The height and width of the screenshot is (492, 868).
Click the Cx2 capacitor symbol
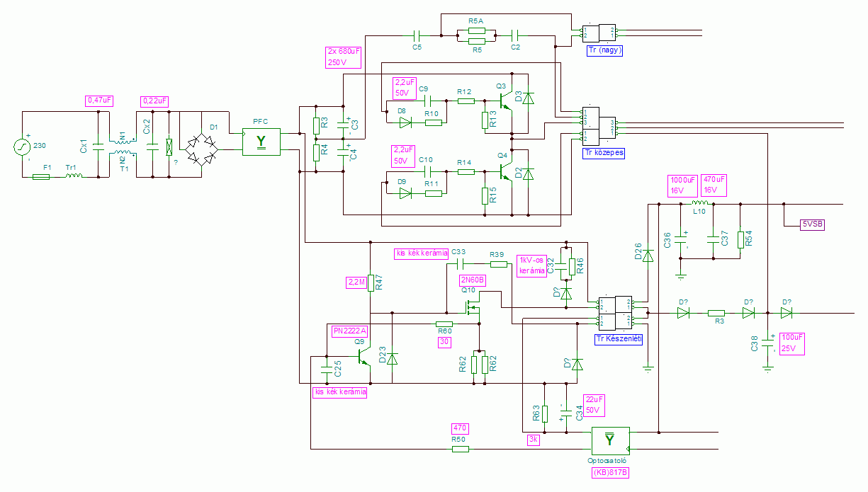tap(152, 147)
